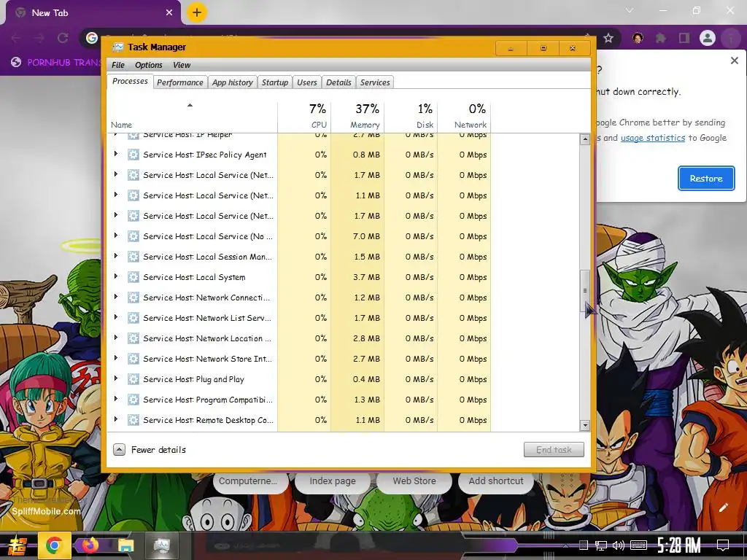Sort processes by Name column

click(x=192, y=116)
